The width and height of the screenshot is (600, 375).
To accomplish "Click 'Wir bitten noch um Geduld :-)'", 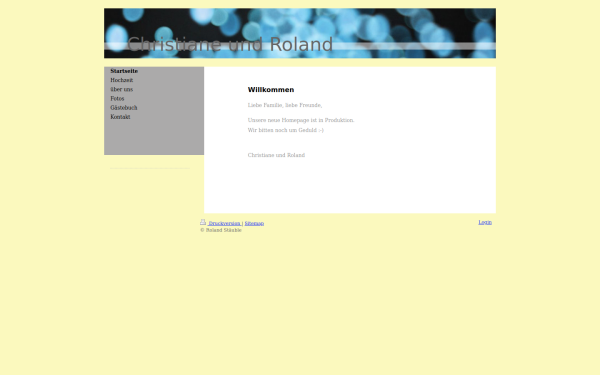I will tap(285, 130).
